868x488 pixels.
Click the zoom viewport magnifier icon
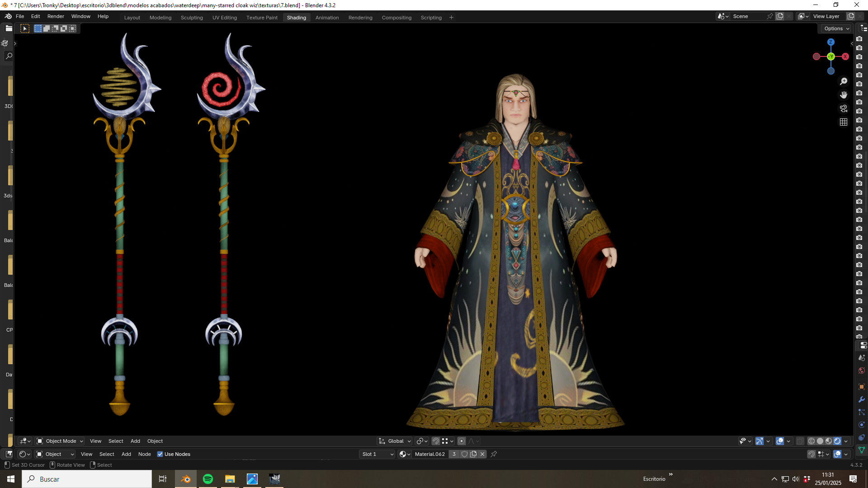point(844,81)
